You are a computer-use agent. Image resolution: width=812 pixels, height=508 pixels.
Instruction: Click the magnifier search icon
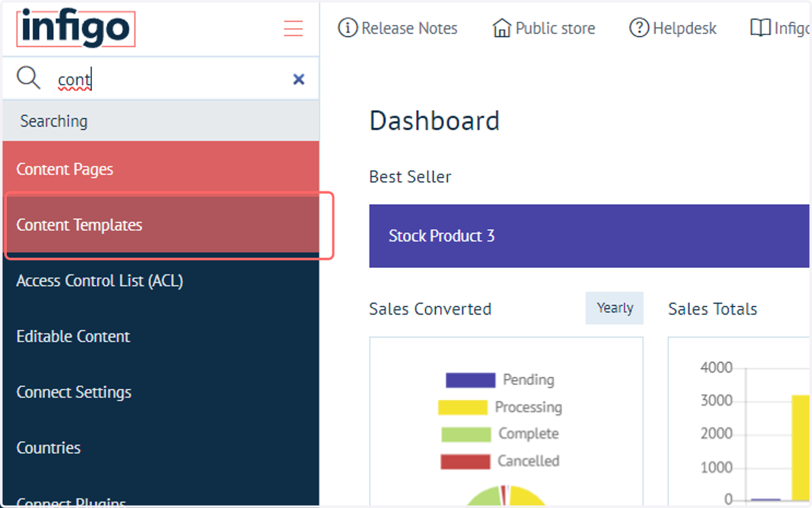pyautogui.click(x=28, y=78)
